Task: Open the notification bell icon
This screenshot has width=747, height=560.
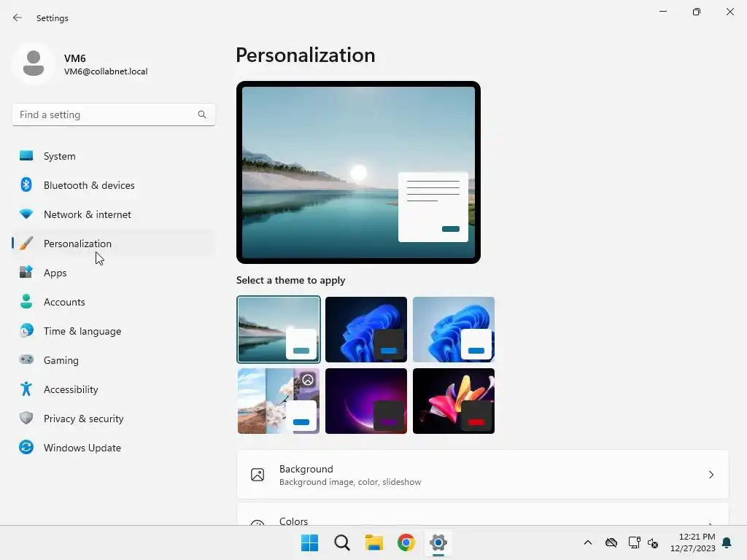Action: tap(727, 542)
